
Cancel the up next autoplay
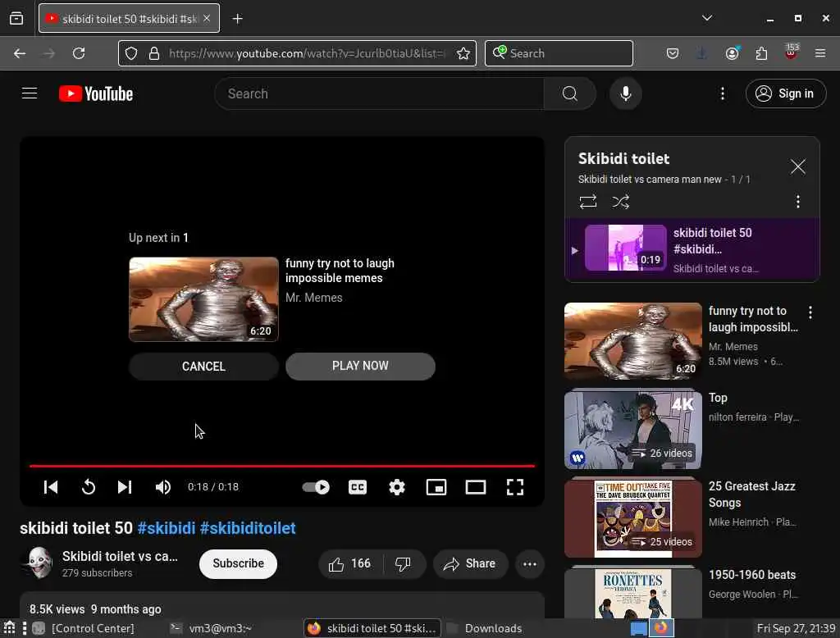click(x=203, y=367)
